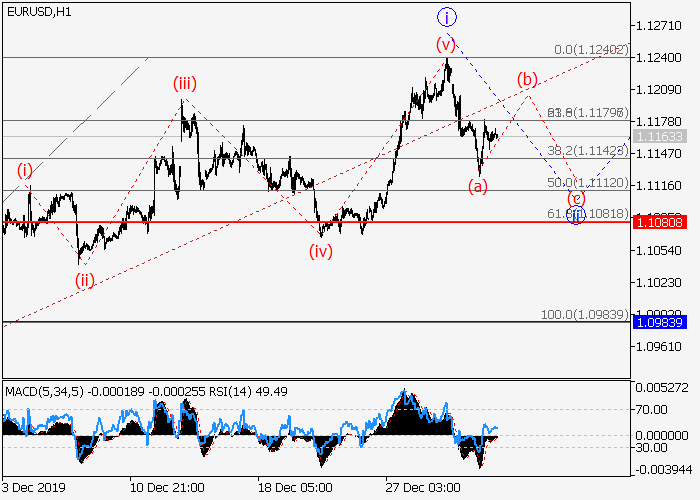The width and height of the screenshot is (700, 500).
Task: Click the blue circled wave i marker
Action: coord(446,16)
